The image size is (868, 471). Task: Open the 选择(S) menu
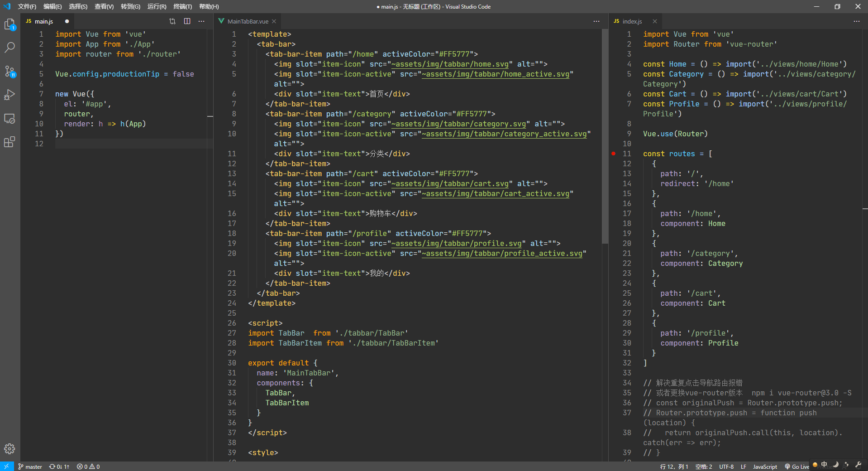coord(78,6)
